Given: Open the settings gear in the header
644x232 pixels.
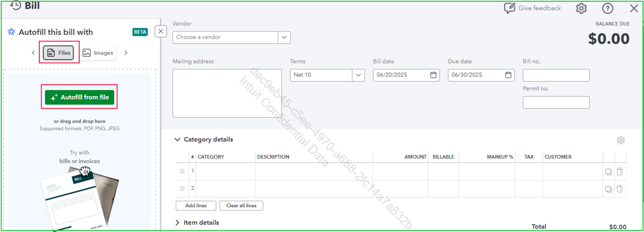Looking at the screenshot, I should (581, 8).
